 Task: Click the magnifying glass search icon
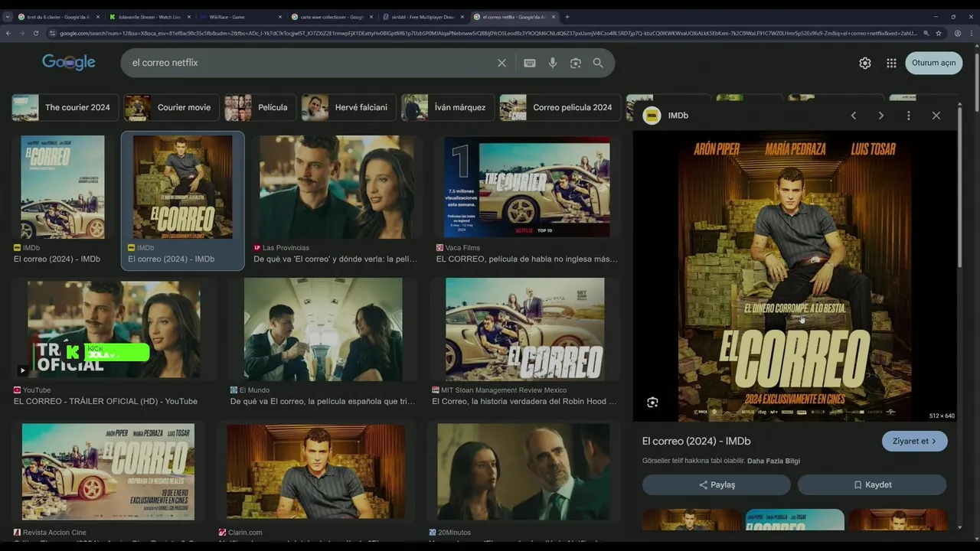[598, 63]
